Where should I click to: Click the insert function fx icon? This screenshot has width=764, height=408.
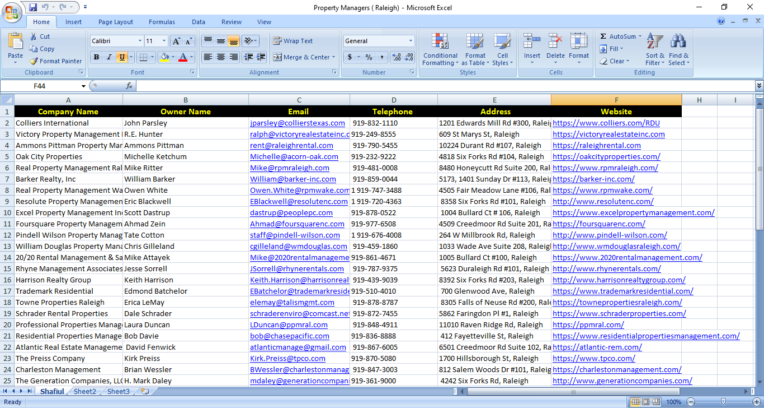129,86
